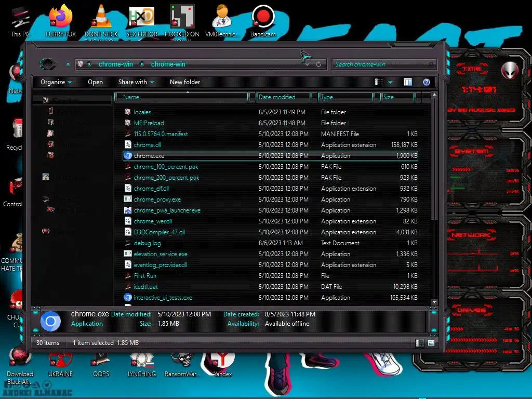Click the first chrome-win breadcrumb
Screen dimensions: 532x399
point(116,64)
